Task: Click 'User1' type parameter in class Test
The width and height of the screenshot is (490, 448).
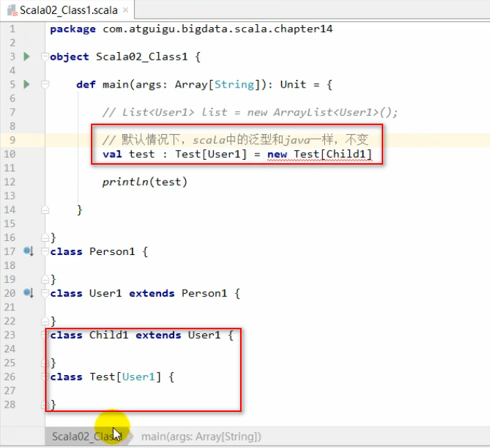Action: (138, 376)
